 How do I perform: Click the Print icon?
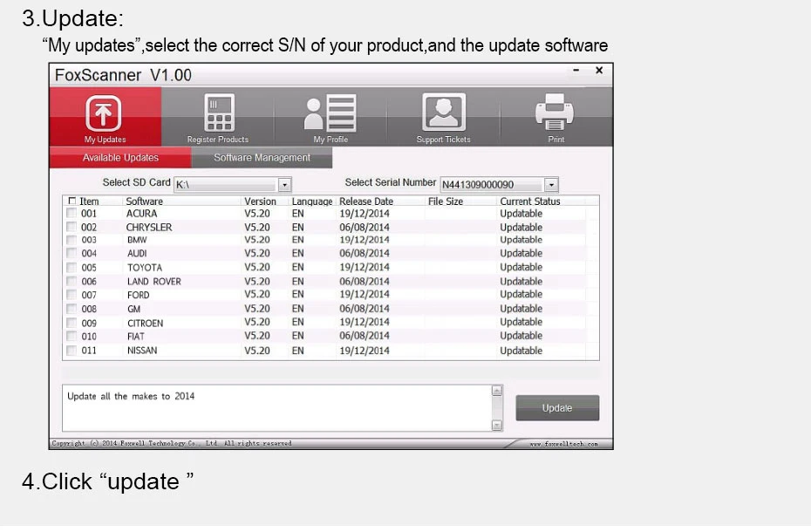555,112
